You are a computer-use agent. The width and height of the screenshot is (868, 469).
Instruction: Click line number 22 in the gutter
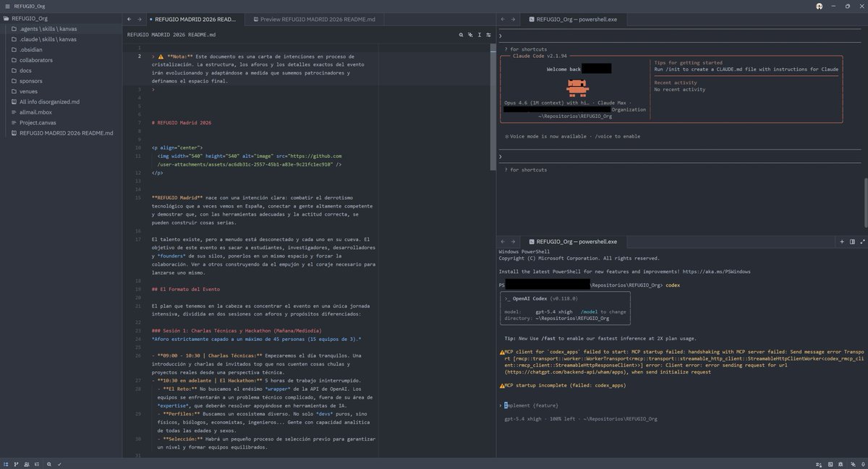[x=138, y=322]
